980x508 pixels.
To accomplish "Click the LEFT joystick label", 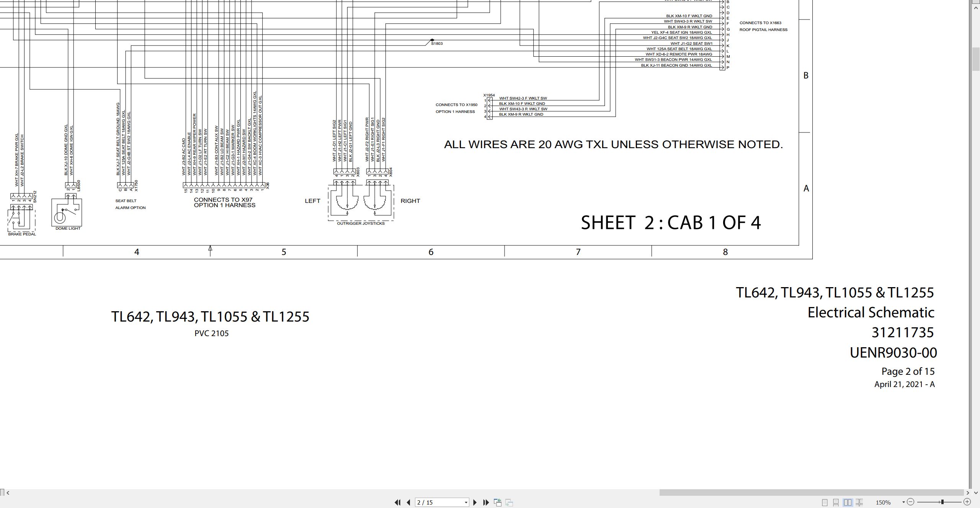I will tap(312, 201).
